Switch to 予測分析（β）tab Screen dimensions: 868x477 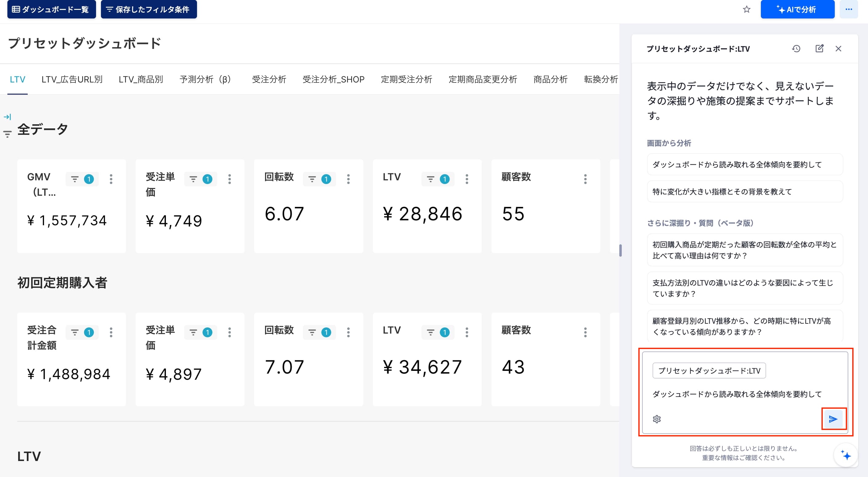pos(207,79)
